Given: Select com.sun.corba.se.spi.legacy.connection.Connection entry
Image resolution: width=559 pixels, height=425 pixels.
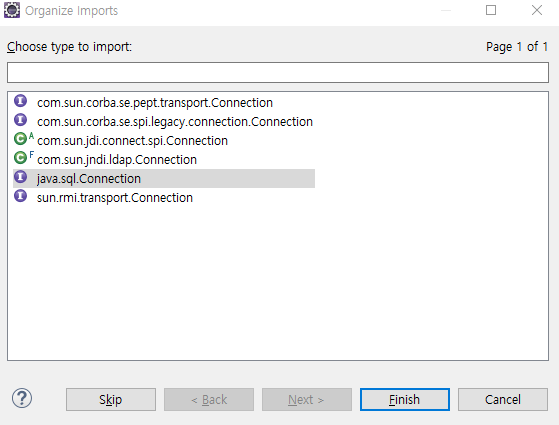Looking at the screenshot, I should [x=175, y=122].
